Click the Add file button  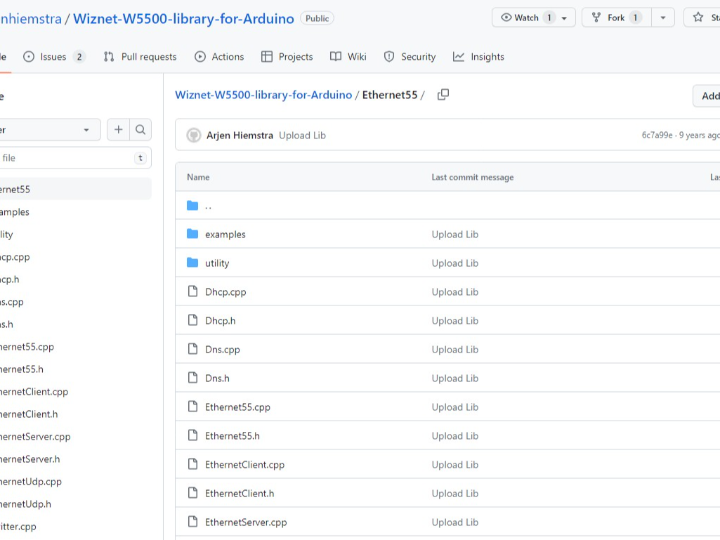click(707, 96)
